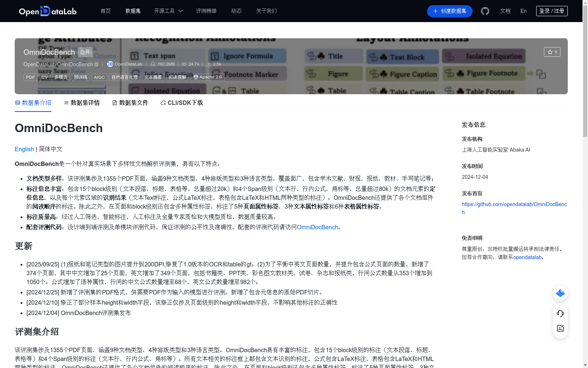Click the page vertical scrollbar thumb

585,71
